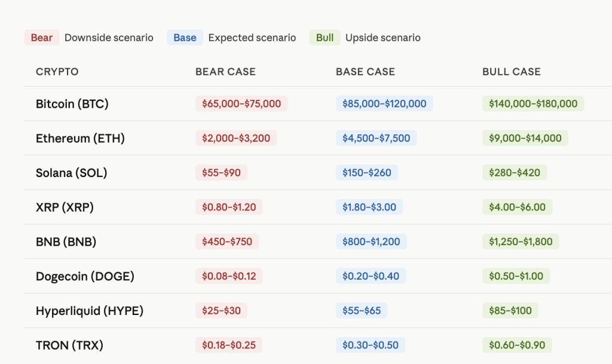This screenshot has height=364, width=612.
Task: Select the Dogecoin (DOGE) row name
Action: pyautogui.click(x=85, y=276)
